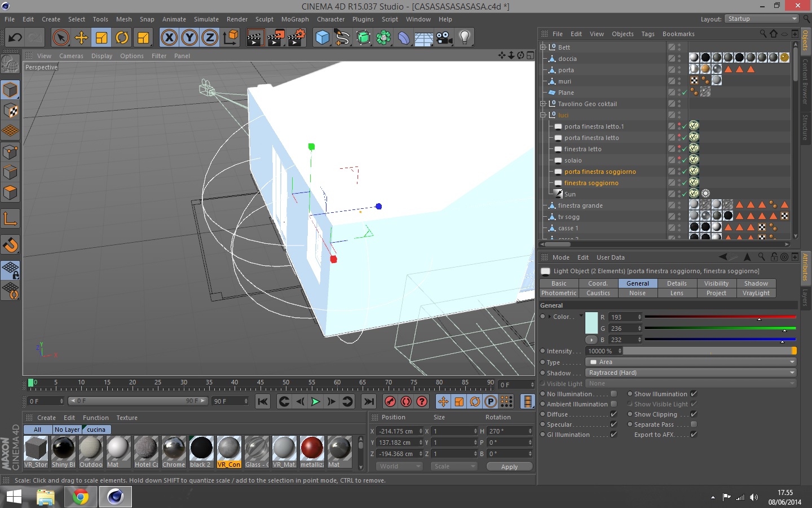Select the All material layer button

pos(37,430)
